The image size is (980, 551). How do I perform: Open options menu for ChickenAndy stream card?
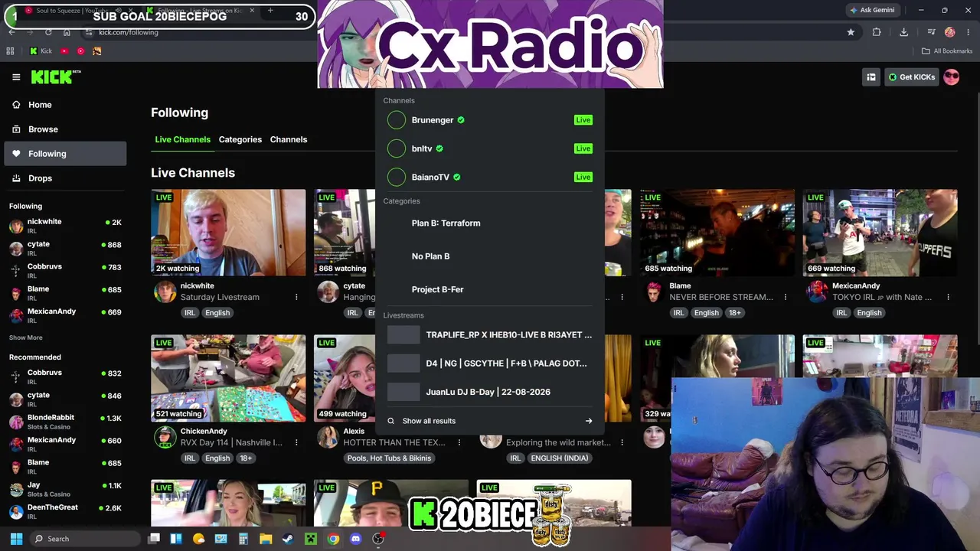[x=296, y=442]
